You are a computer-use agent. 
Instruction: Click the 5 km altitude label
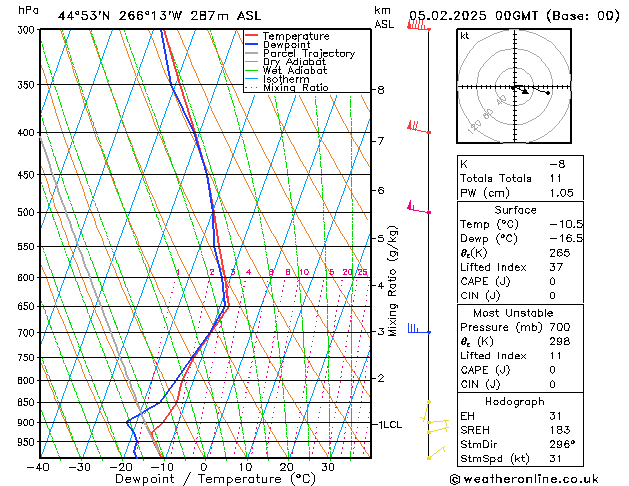pyautogui.click(x=381, y=238)
